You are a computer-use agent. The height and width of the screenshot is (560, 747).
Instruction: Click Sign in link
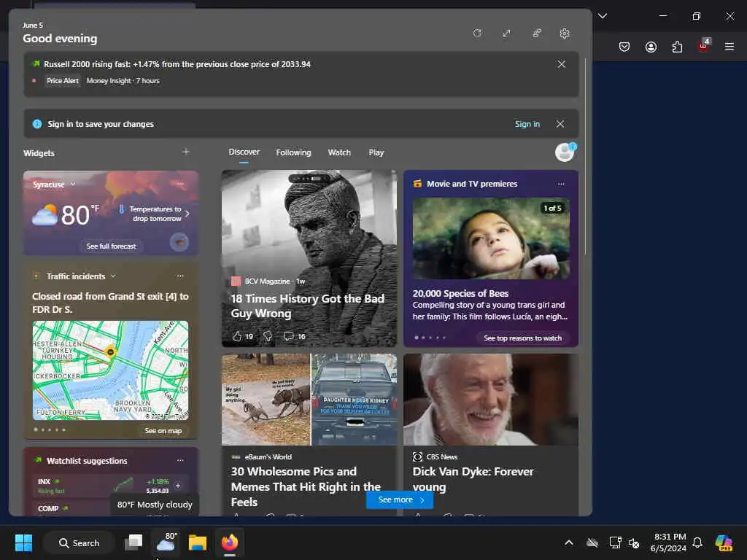pyautogui.click(x=527, y=124)
